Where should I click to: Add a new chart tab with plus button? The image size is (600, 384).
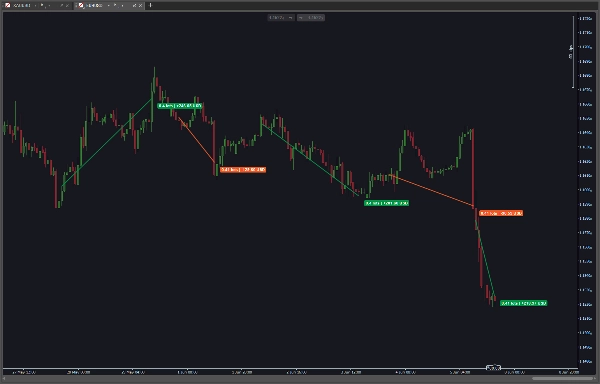tap(150, 5)
